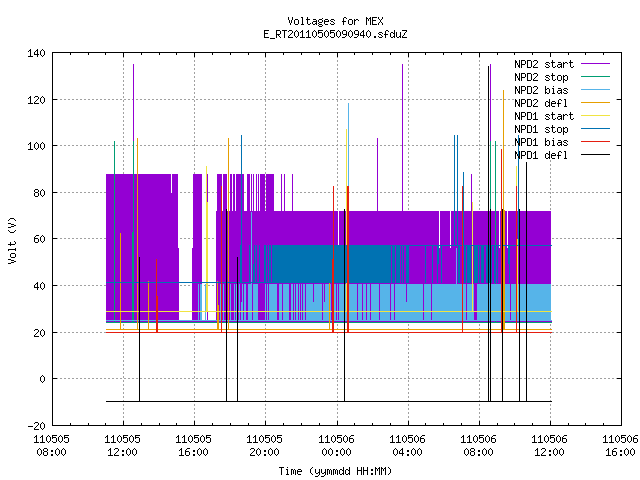Pick the orange line sample beside NPD2 defl
Image resolution: width=640 pixels, height=480 pixels.
click(595, 102)
